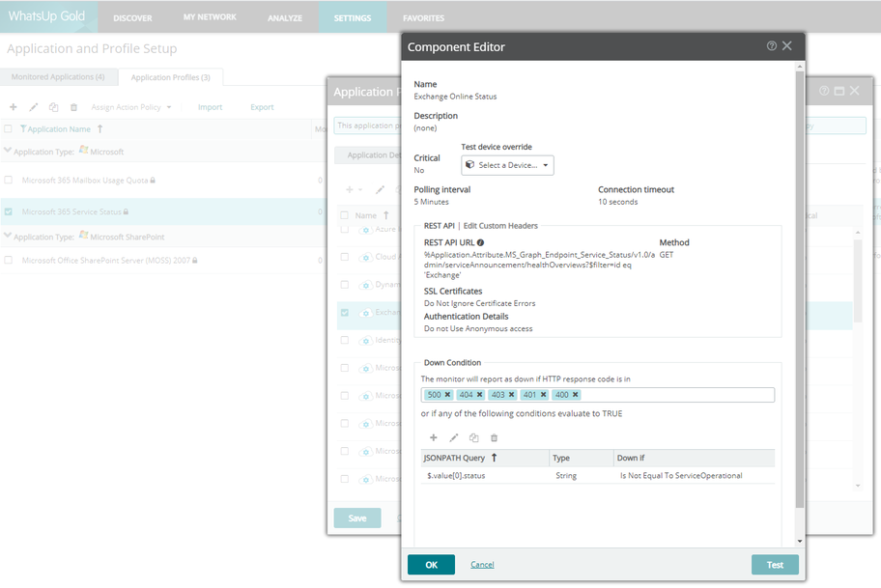This screenshot has height=588, width=881.
Task: Check the Cloud component row checkbox
Action: click(x=345, y=257)
